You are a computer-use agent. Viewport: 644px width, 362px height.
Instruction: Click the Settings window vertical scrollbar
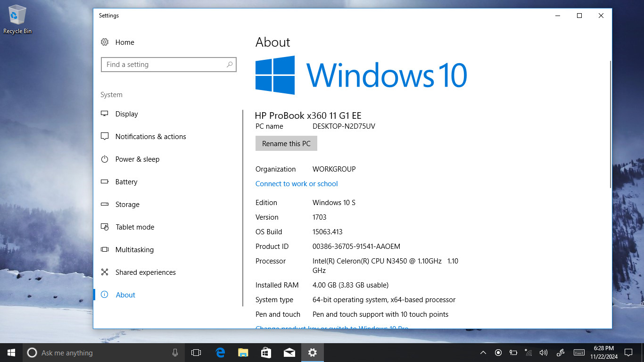pos(611,124)
